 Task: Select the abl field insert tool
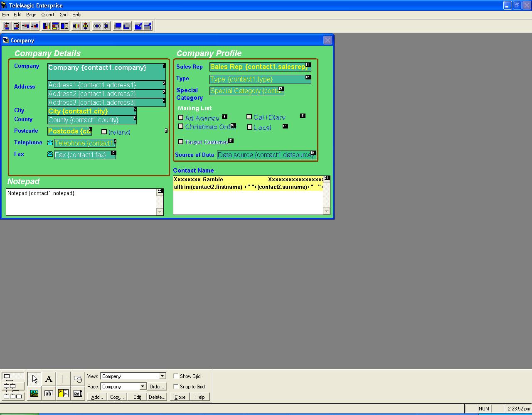pyautogui.click(x=49, y=393)
